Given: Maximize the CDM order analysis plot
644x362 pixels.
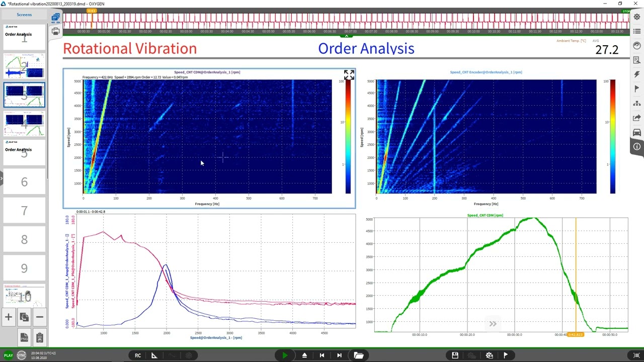Looking at the screenshot, I should [x=349, y=75].
